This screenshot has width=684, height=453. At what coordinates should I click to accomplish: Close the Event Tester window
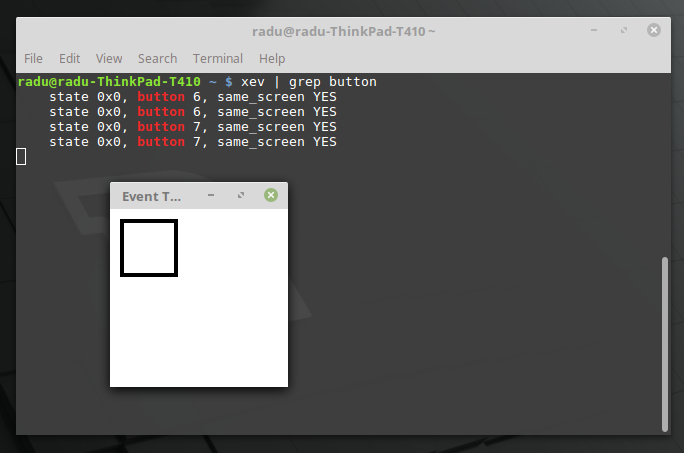[271, 195]
